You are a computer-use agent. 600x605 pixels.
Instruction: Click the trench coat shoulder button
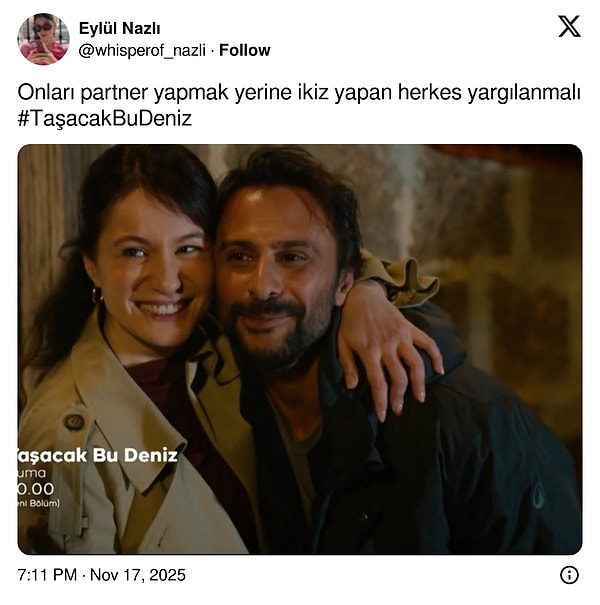click(x=73, y=422)
